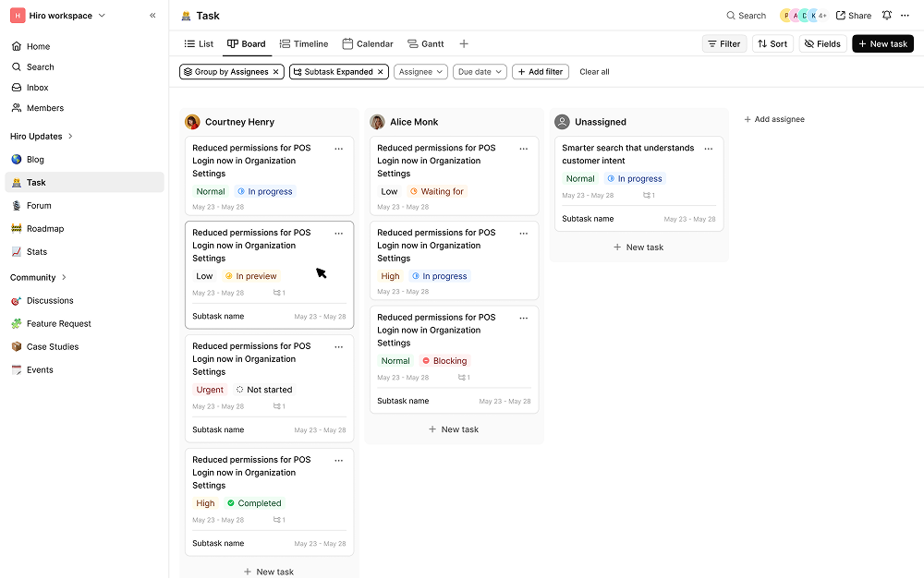Open options for the Not started card
The image size is (924, 579).
point(339,347)
